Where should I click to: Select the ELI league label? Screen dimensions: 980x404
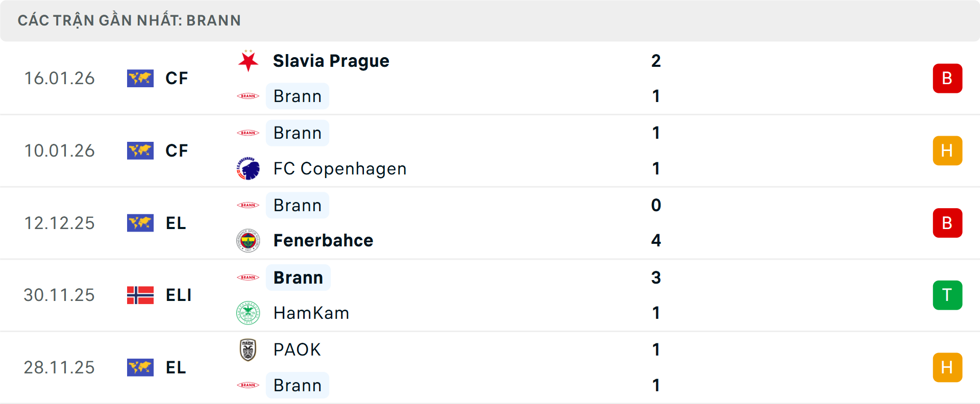point(179,295)
